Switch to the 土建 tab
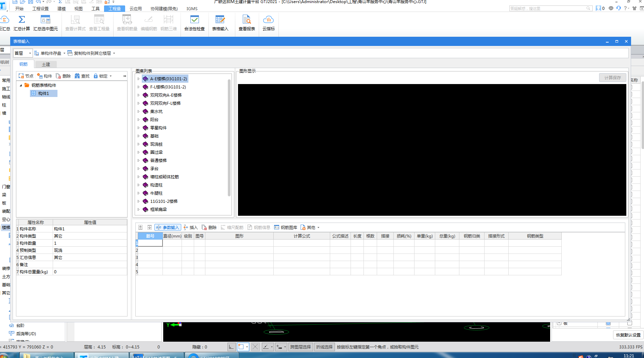The height and width of the screenshot is (358, 644). [x=46, y=64]
